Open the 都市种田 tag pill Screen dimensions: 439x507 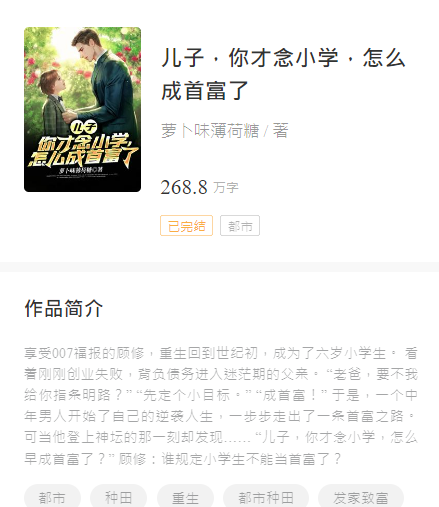click(x=266, y=497)
